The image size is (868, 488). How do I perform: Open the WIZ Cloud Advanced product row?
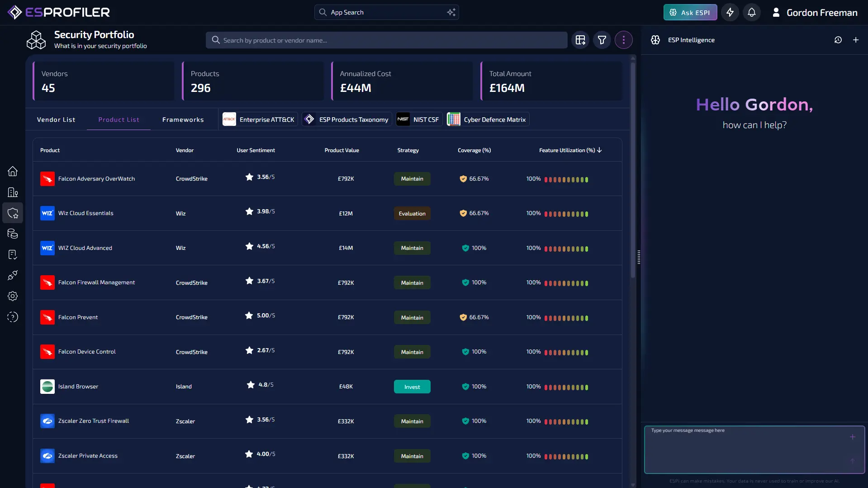click(x=327, y=248)
